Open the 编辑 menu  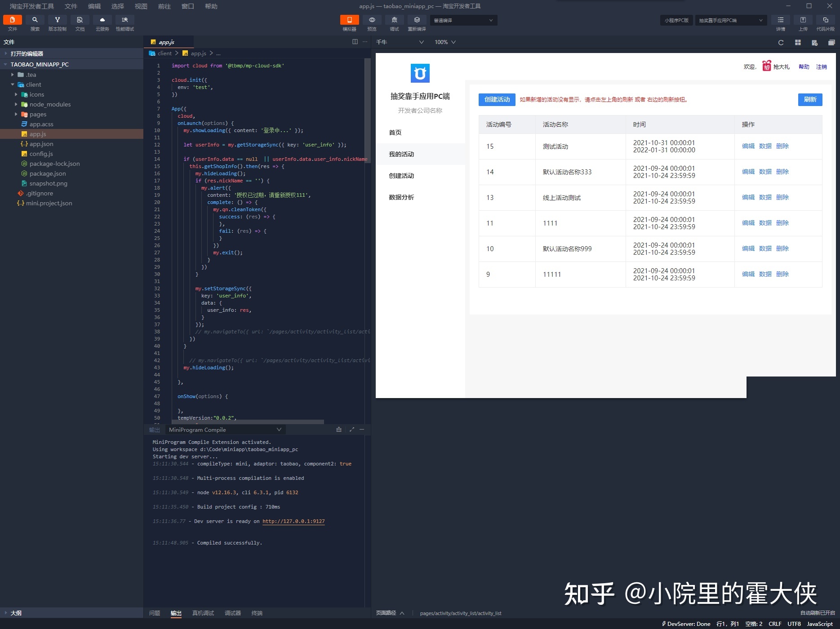pyautogui.click(x=94, y=6)
